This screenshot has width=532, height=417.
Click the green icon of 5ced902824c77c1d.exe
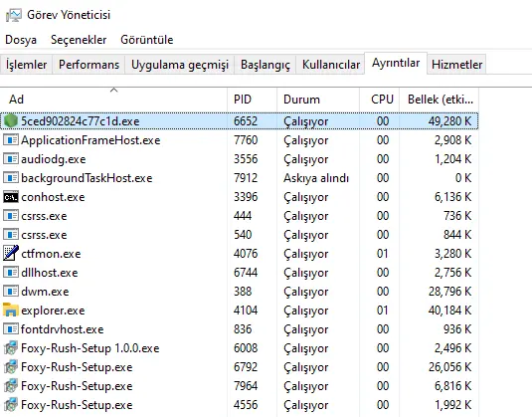[x=11, y=120]
